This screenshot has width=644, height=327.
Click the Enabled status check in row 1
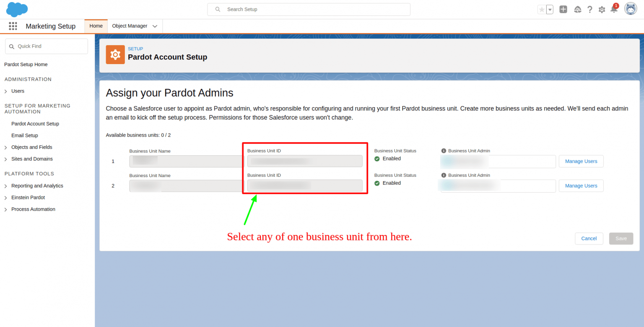tap(377, 159)
